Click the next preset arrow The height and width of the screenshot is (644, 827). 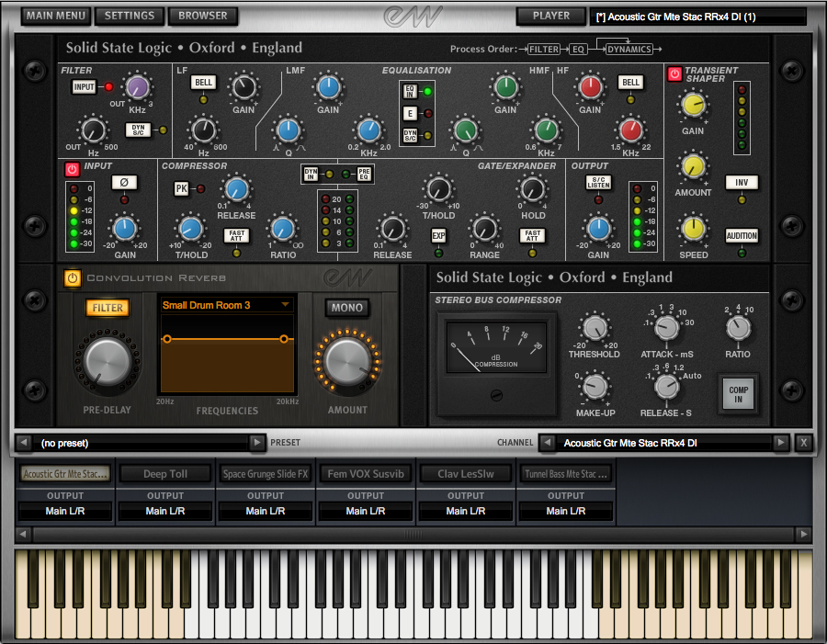coord(257,443)
